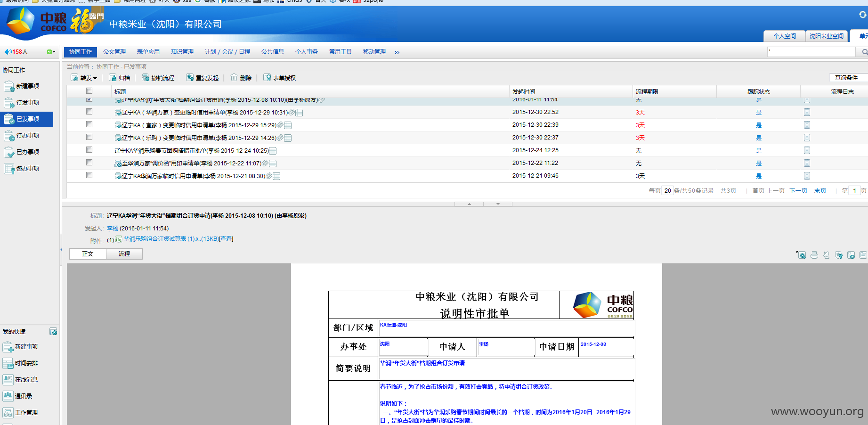Screen dimensions: 868x425
Task: Open the 公文管理 menu
Action: pyautogui.click(x=114, y=52)
